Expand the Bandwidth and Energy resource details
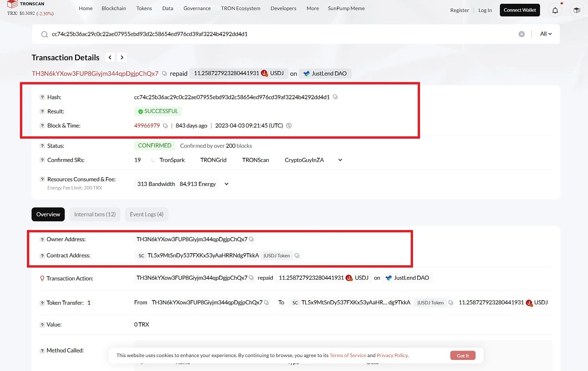 [226, 184]
